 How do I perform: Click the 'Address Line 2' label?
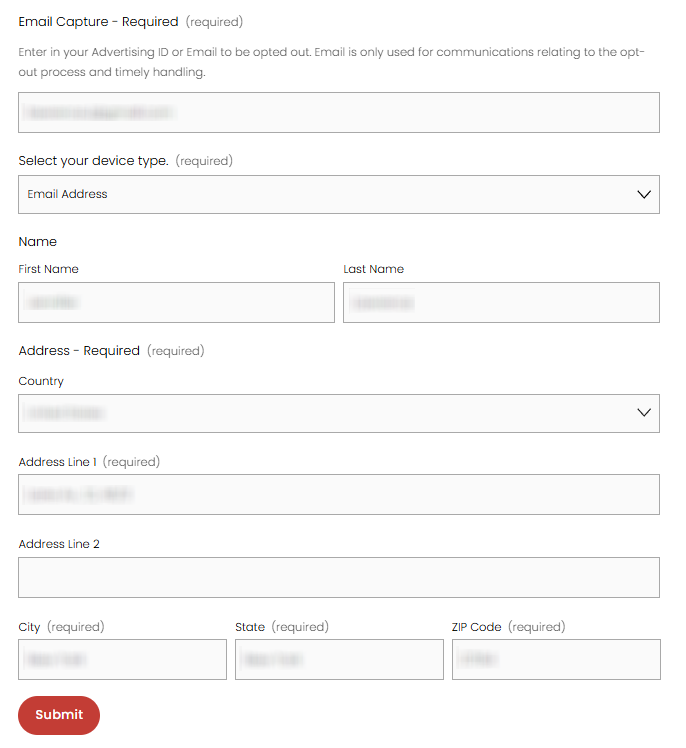[59, 544]
